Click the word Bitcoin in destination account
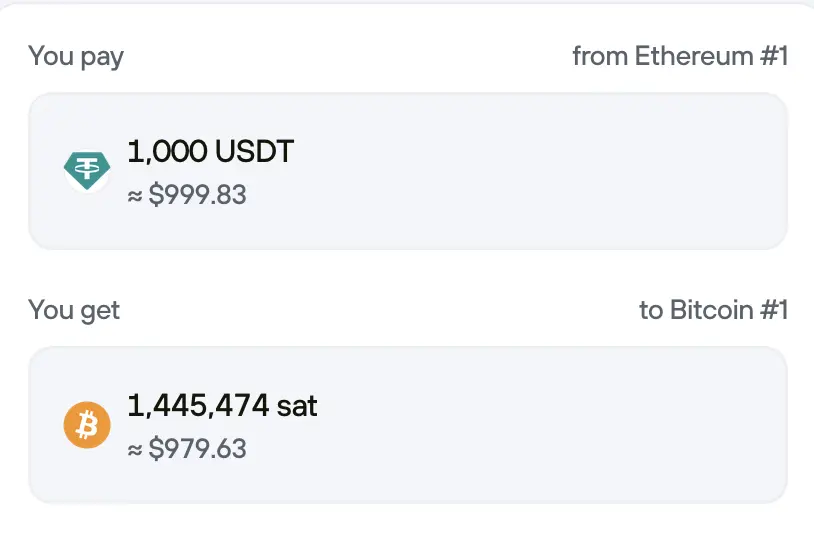 (711, 310)
